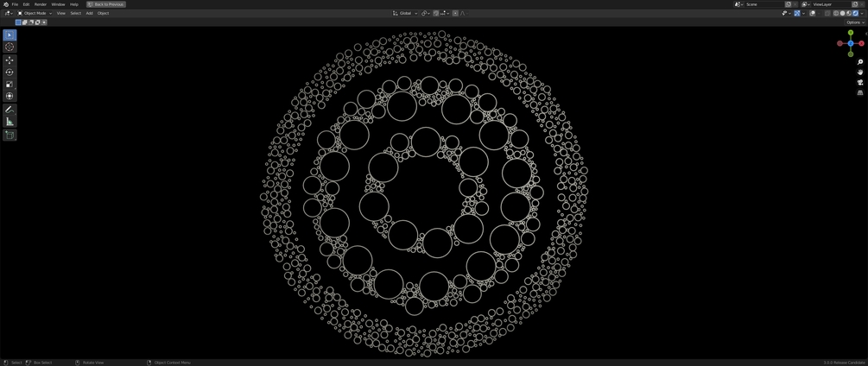
Task: Open the viewport Select menu
Action: pyautogui.click(x=75, y=13)
